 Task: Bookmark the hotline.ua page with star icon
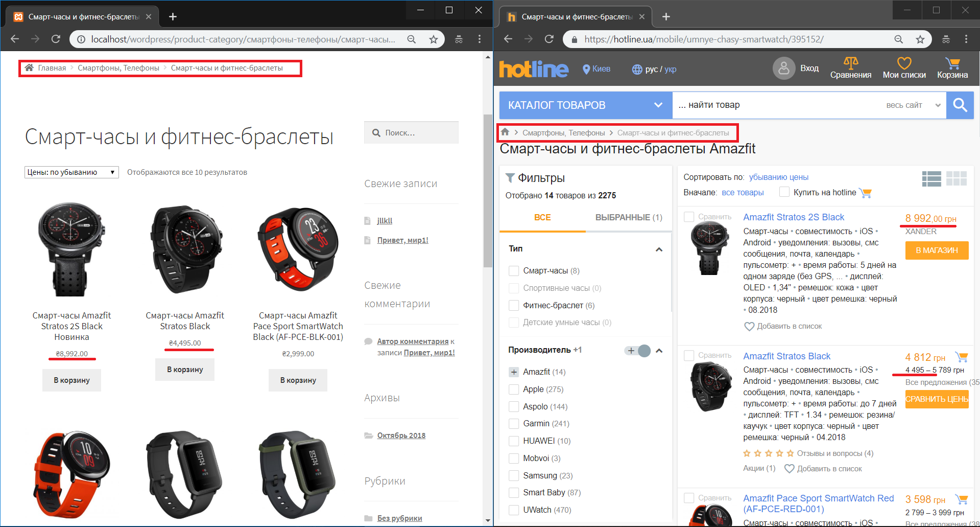point(920,39)
